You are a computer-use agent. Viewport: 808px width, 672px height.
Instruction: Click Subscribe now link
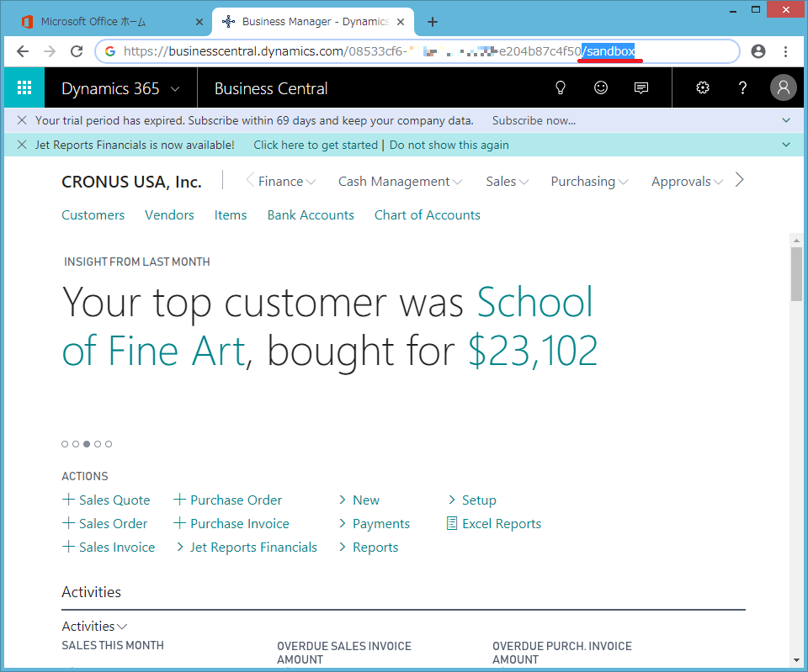pyautogui.click(x=534, y=120)
